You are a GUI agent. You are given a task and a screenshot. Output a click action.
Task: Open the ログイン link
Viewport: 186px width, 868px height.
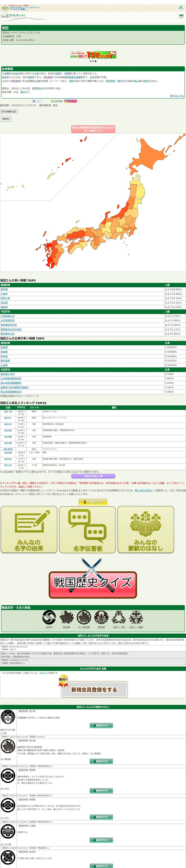[x=43, y=673]
